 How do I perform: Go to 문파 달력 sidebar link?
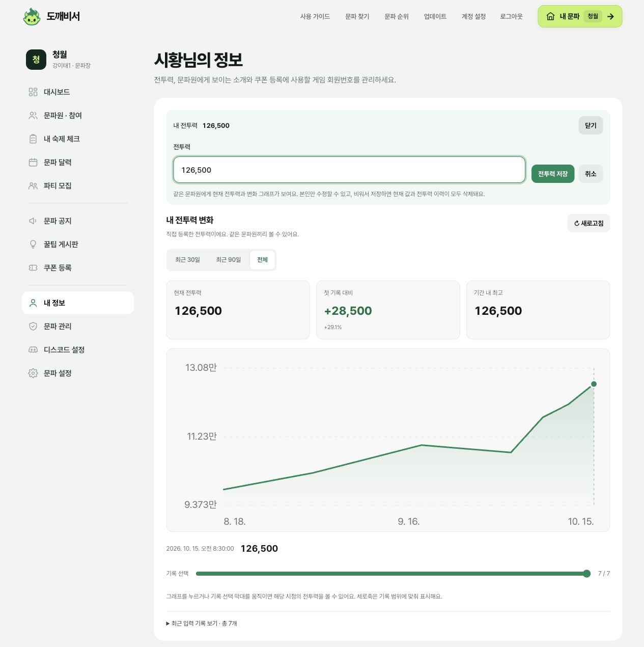[x=78, y=162]
